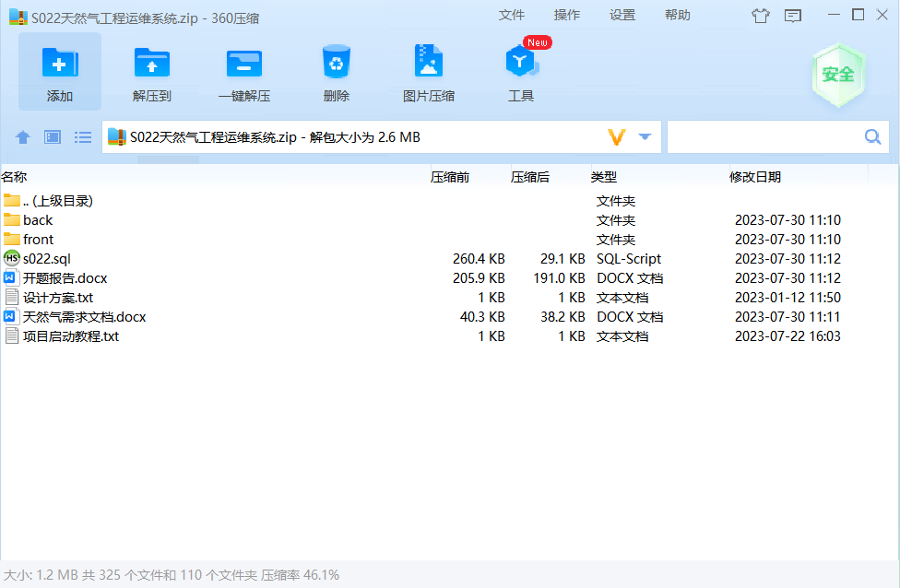Click the 205.9 KB size value

point(479,278)
